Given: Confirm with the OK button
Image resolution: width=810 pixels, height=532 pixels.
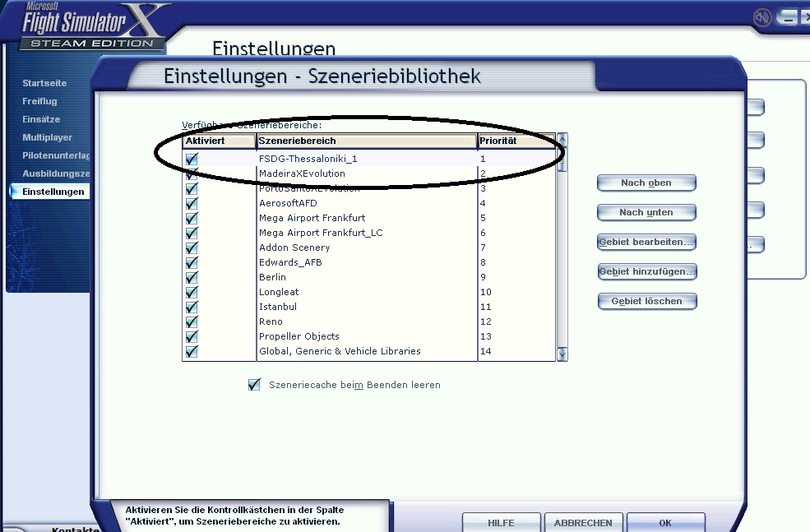Looking at the screenshot, I should [x=665, y=522].
